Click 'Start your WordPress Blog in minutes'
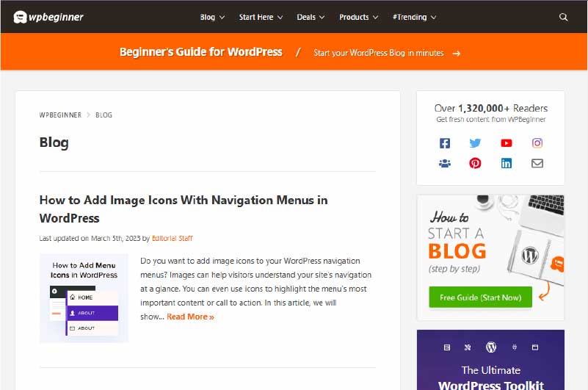The width and height of the screenshot is (588, 390). coord(378,53)
